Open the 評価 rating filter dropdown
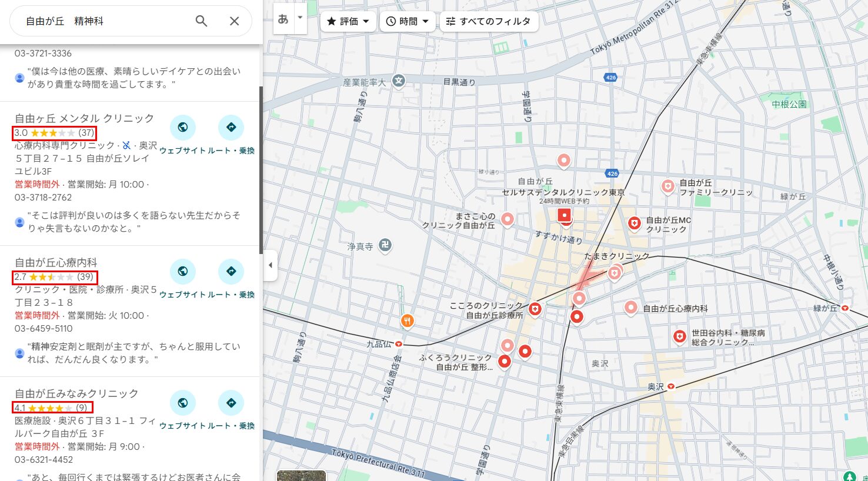Screen dimensions: 868x481 pyautogui.click(x=348, y=21)
